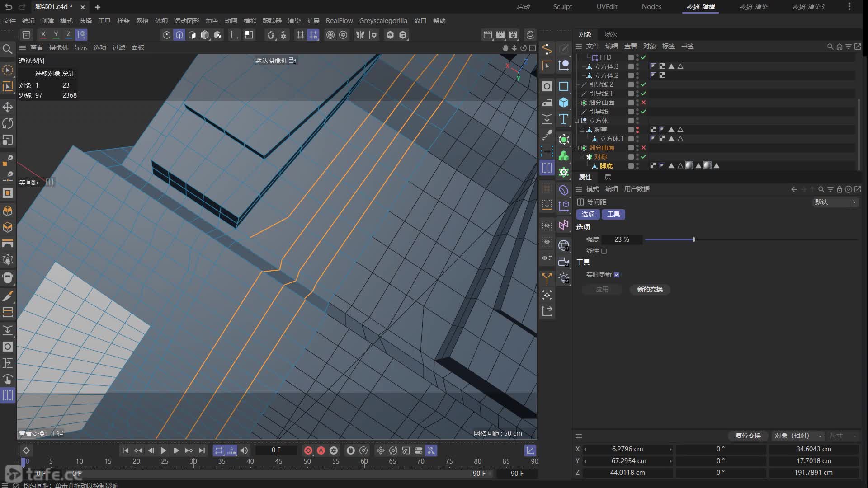Image resolution: width=868 pixels, height=488 pixels.
Task: Select the Move tool in left toolbar
Action: (8, 107)
